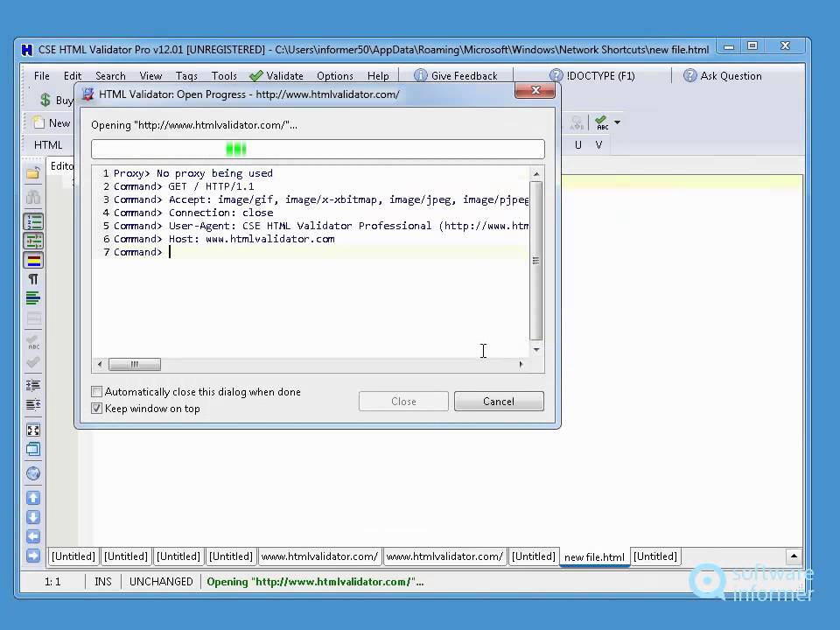This screenshot has width=840, height=630.
Task: Open the Search menu
Action: 110,75
